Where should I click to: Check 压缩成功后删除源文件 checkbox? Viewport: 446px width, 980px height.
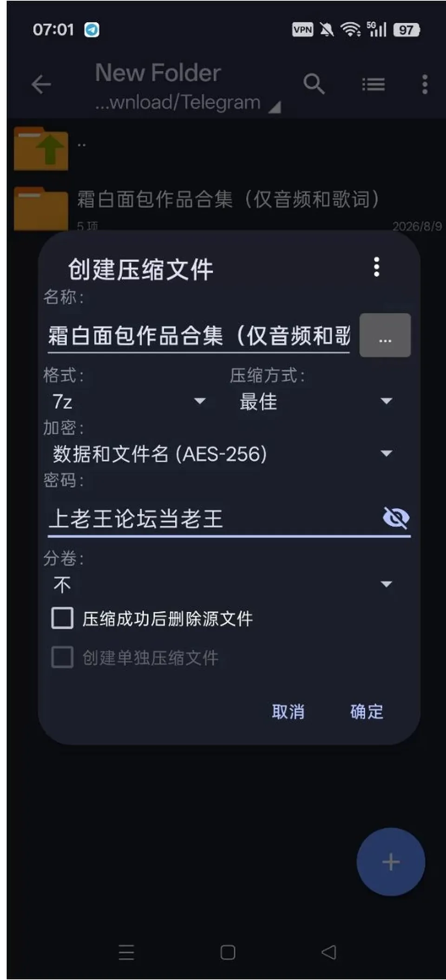(x=62, y=618)
